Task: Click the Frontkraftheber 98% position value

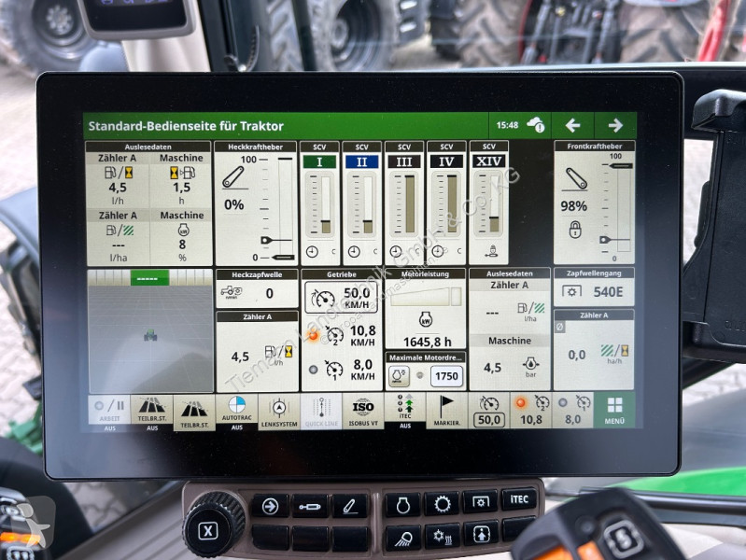Action: tap(573, 206)
